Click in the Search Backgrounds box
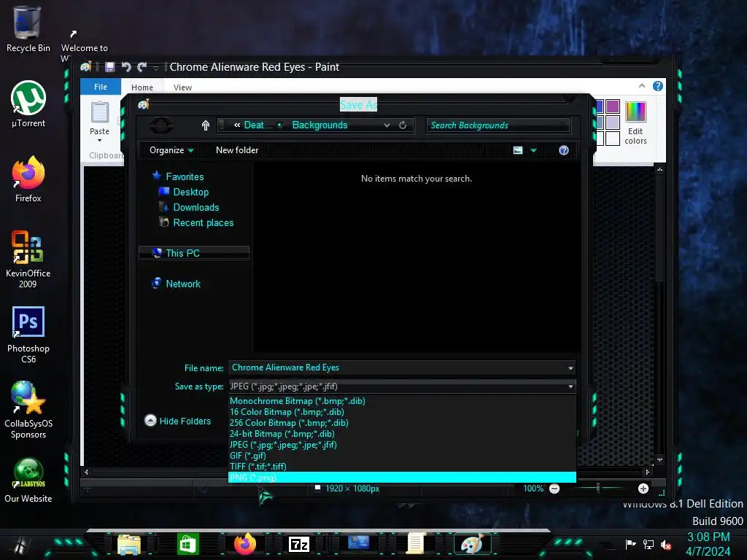The width and height of the screenshot is (747, 560). coord(498,125)
